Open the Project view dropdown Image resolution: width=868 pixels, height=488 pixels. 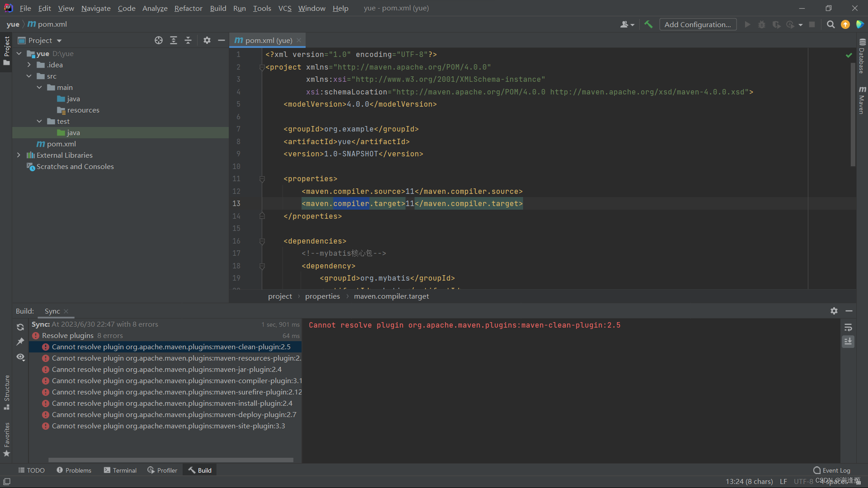59,41
